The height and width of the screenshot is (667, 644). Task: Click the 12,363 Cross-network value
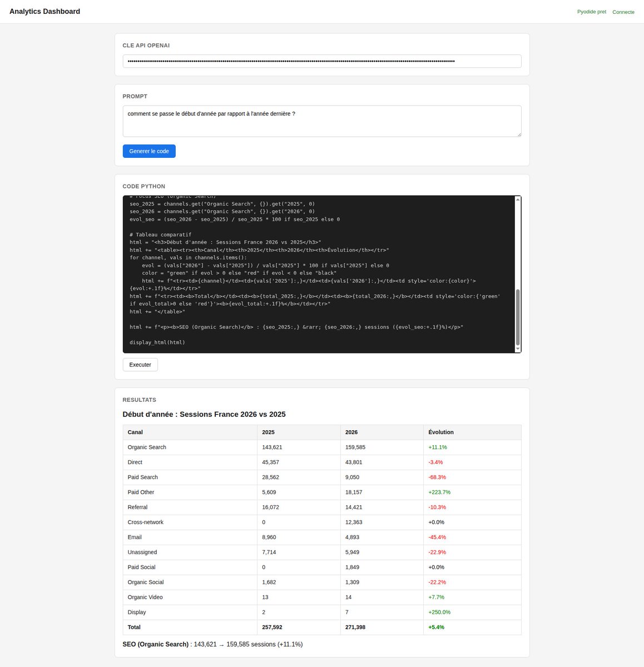354,522
